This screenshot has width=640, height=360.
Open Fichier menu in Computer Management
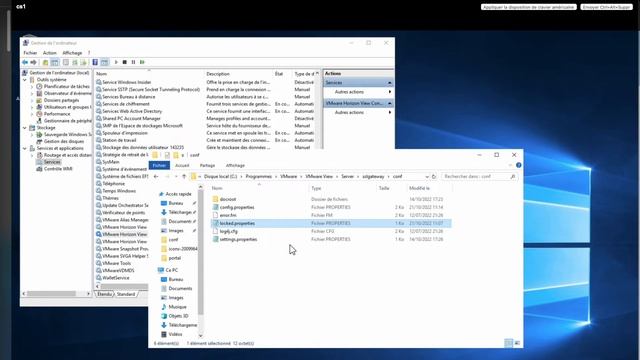point(30,53)
